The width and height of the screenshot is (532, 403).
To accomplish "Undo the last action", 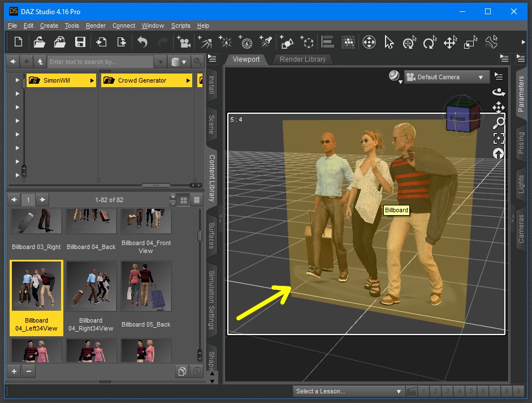I will point(142,42).
